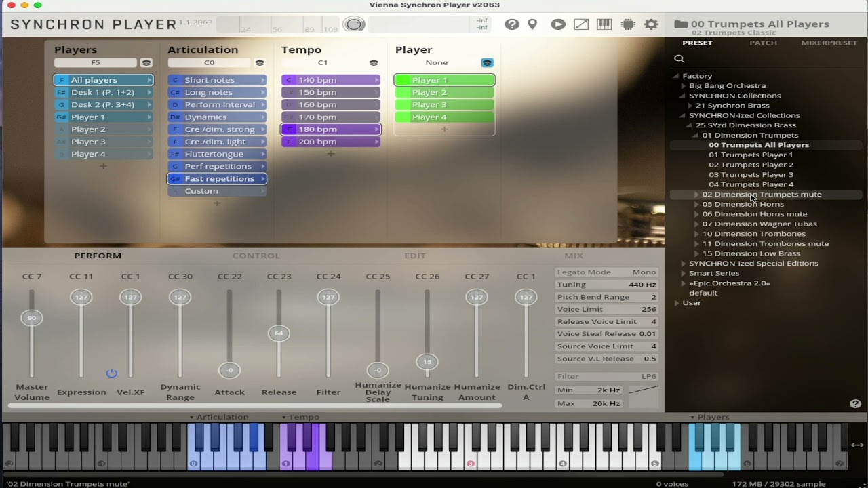Open the CPU chip icon settings
Viewport: 868px width, 488px height.
pyautogui.click(x=628, y=24)
